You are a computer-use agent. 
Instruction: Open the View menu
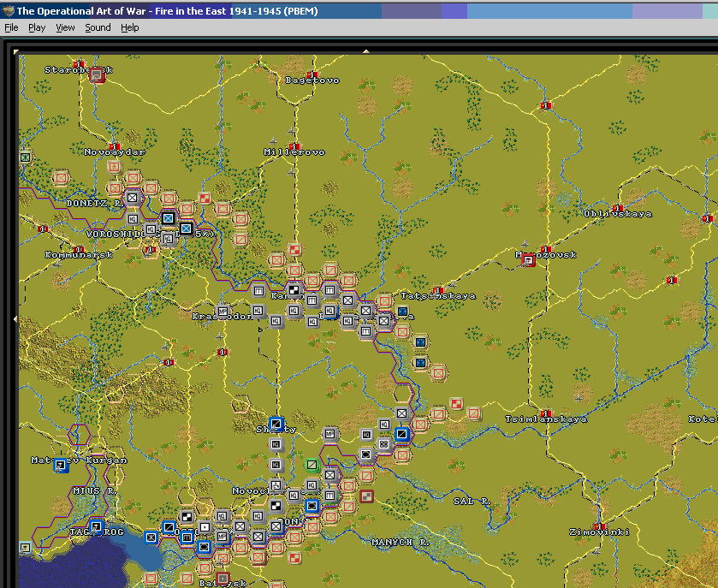point(65,27)
